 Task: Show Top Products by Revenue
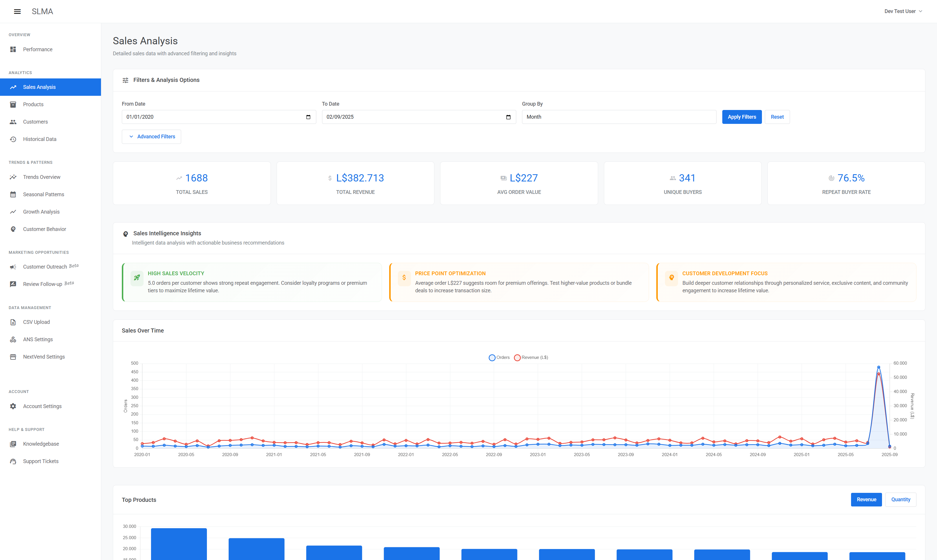(866, 499)
